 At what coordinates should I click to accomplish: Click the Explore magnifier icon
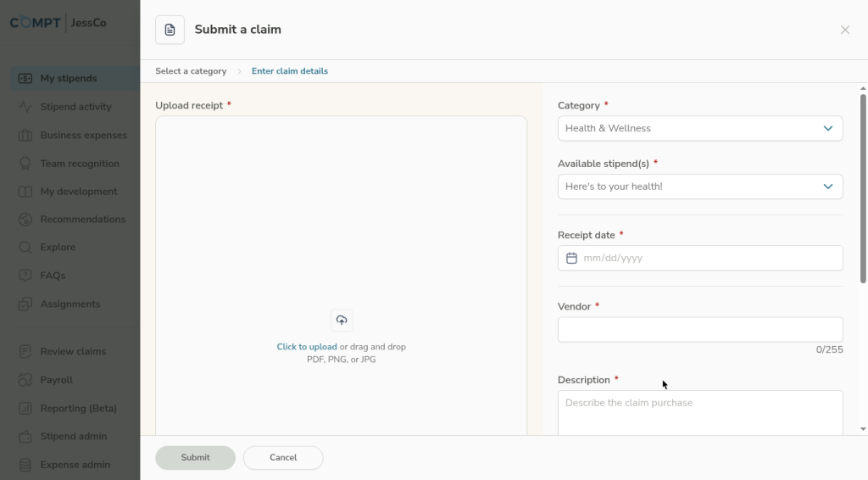click(x=25, y=248)
